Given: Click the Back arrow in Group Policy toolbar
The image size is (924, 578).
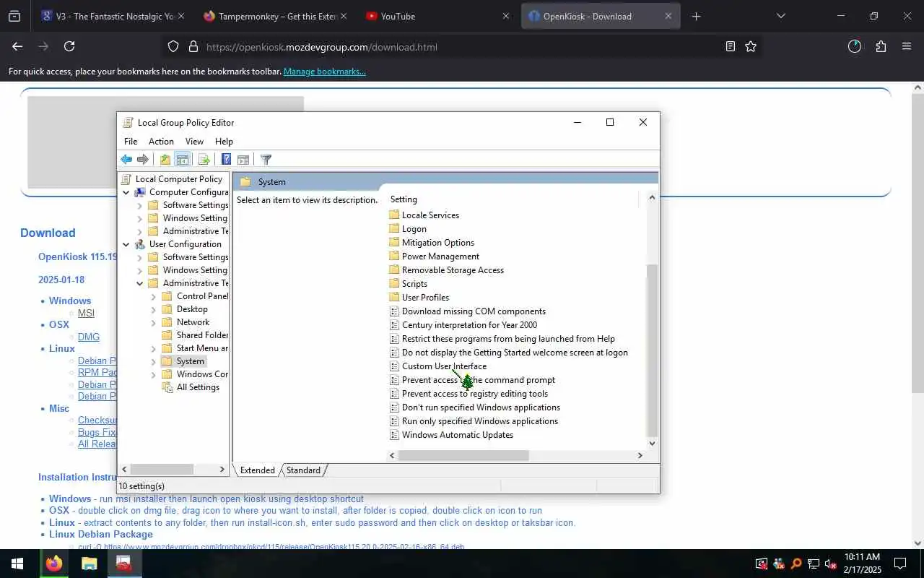Looking at the screenshot, I should (x=126, y=160).
